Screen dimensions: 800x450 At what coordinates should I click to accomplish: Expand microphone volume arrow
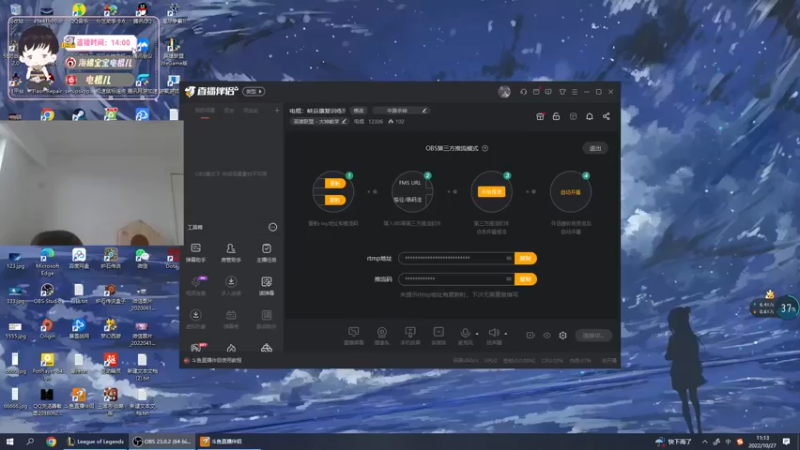[x=477, y=334]
